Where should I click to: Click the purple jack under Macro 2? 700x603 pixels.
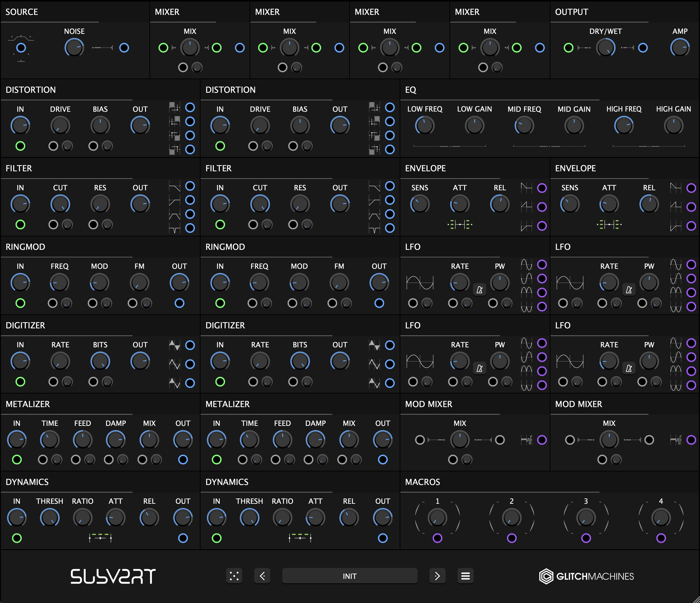(512, 538)
